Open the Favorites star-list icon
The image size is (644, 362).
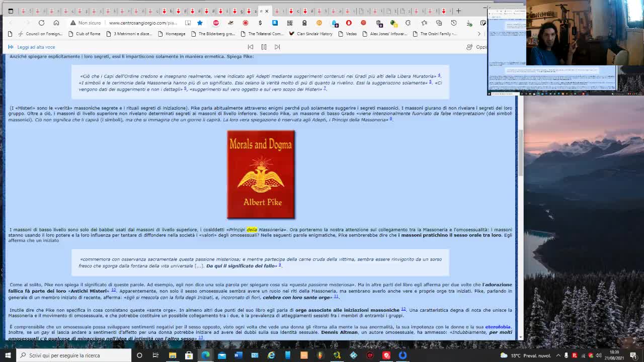tap(424, 23)
